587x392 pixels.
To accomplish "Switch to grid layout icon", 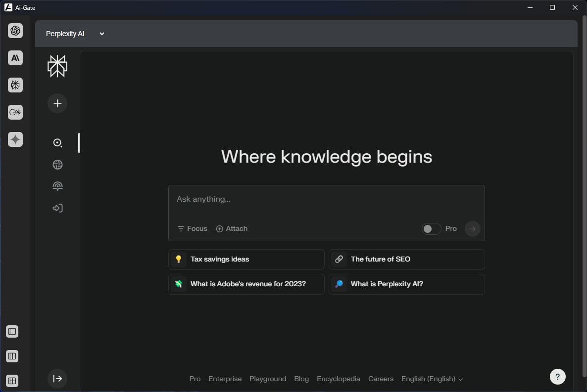I will pyautogui.click(x=12, y=381).
